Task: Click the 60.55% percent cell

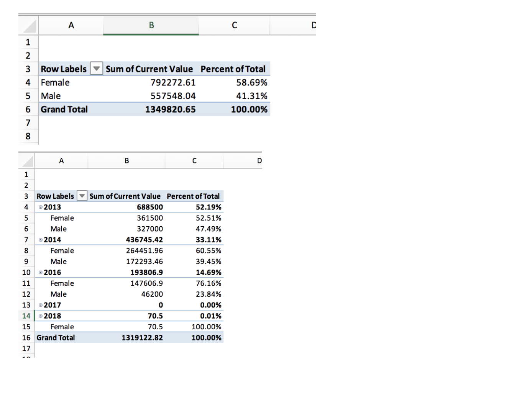Action: (x=194, y=251)
